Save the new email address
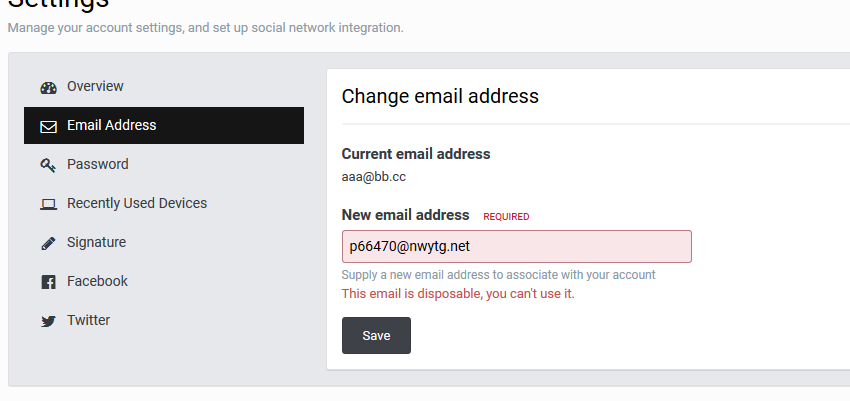This screenshot has width=850, height=401. (x=376, y=335)
